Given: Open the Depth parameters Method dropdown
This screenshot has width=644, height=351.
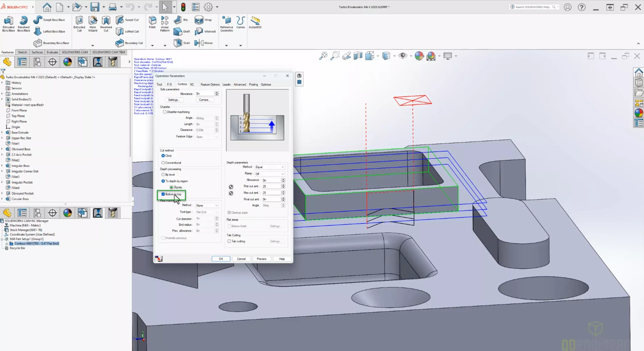Looking at the screenshot, I should [270, 167].
